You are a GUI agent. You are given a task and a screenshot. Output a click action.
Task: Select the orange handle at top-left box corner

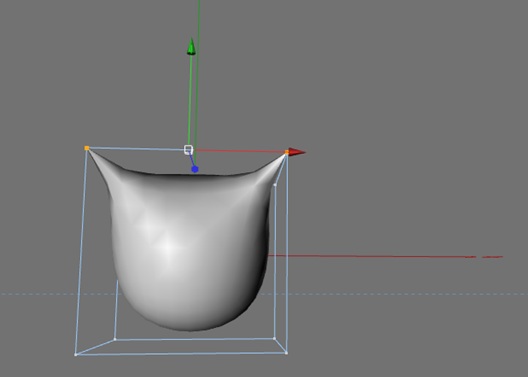click(87, 148)
